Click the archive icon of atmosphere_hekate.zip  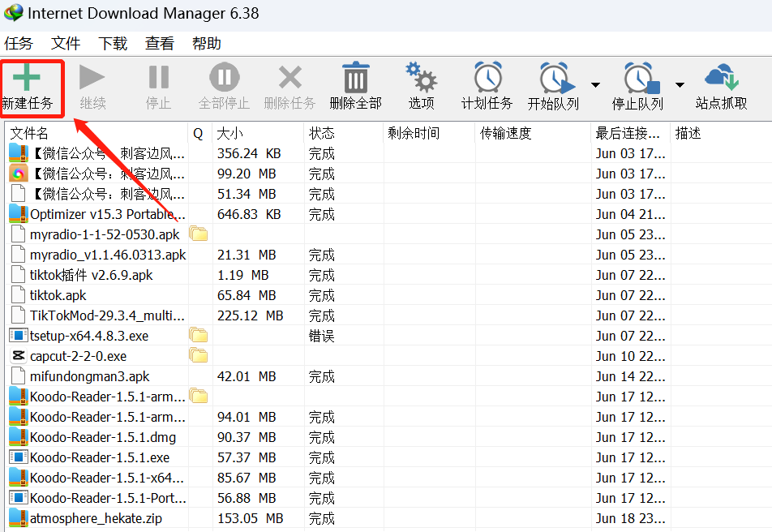[18, 517]
